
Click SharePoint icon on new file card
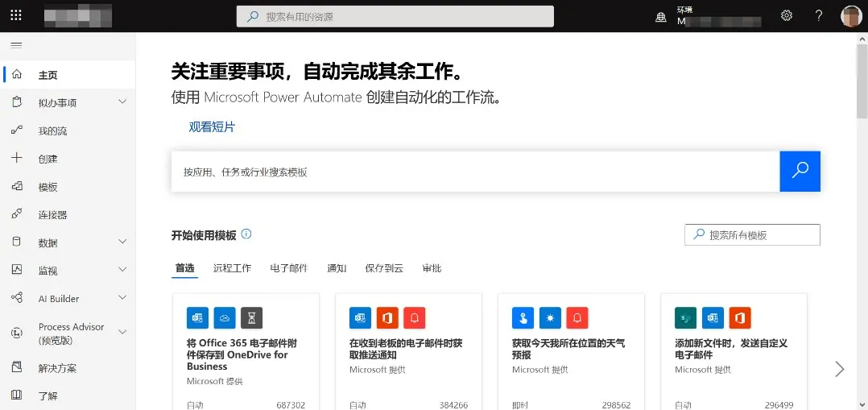click(x=686, y=317)
